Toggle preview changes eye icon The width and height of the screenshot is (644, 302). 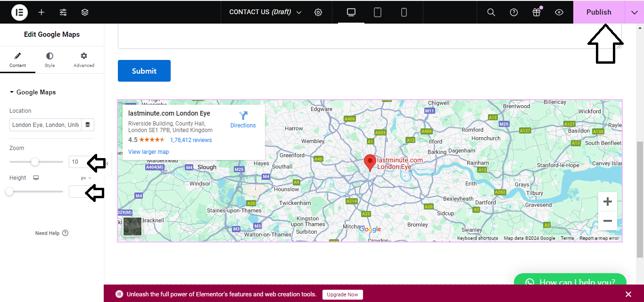559,12
